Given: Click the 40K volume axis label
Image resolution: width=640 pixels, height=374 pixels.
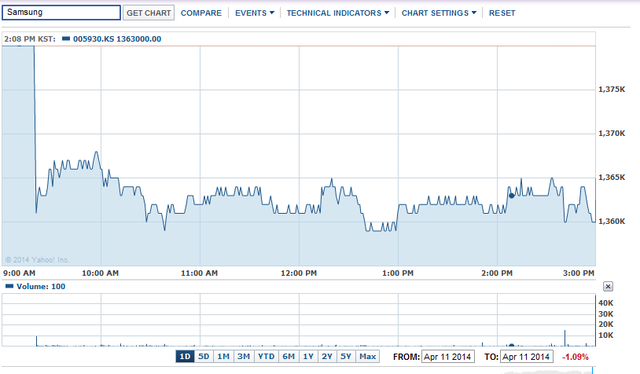Looking at the screenshot, I should [606, 303].
